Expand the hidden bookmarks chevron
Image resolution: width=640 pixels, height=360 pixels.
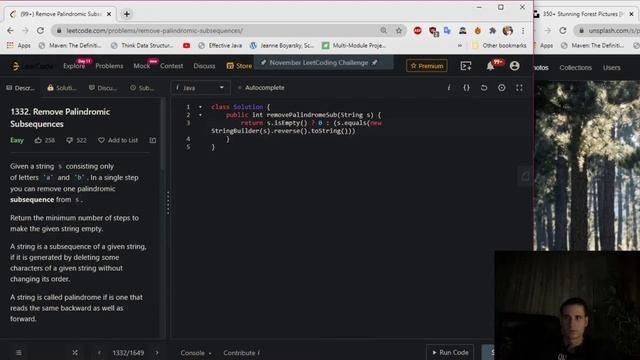coord(460,46)
